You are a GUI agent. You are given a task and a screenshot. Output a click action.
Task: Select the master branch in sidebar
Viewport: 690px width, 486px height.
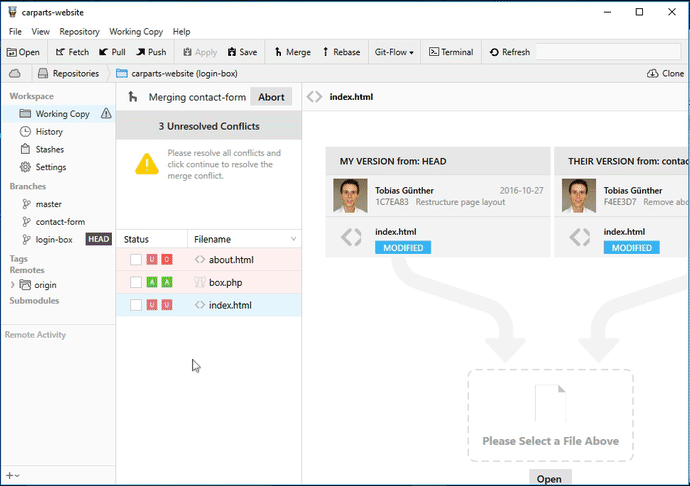(48, 204)
